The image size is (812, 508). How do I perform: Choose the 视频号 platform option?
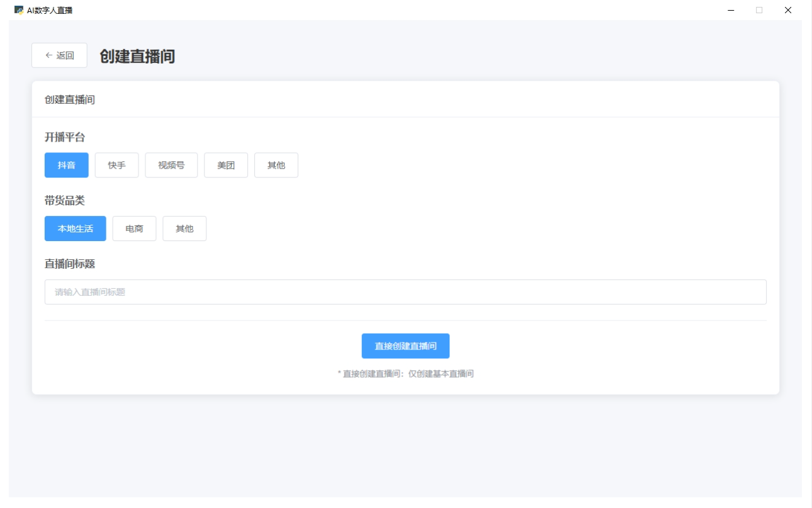tap(171, 164)
